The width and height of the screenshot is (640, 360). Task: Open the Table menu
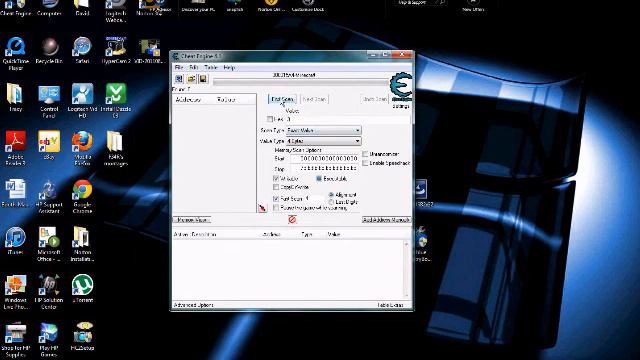pos(211,67)
